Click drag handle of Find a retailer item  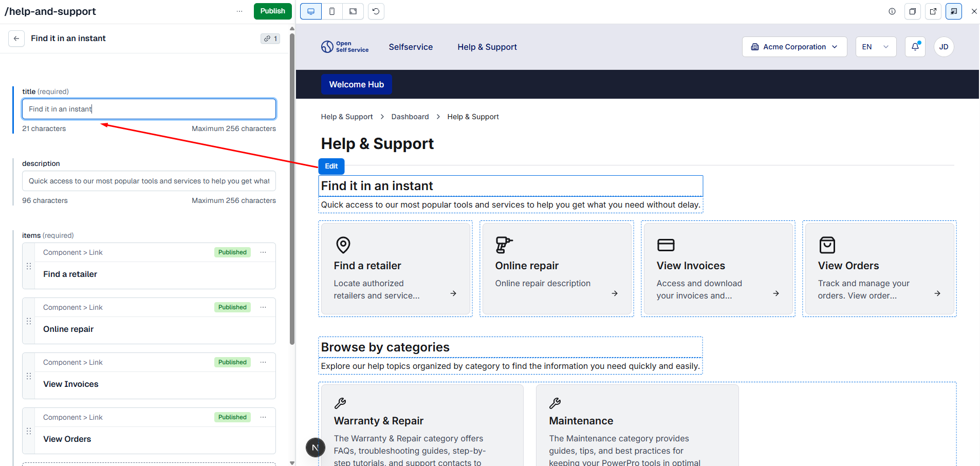pyautogui.click(x=29, y=266)
